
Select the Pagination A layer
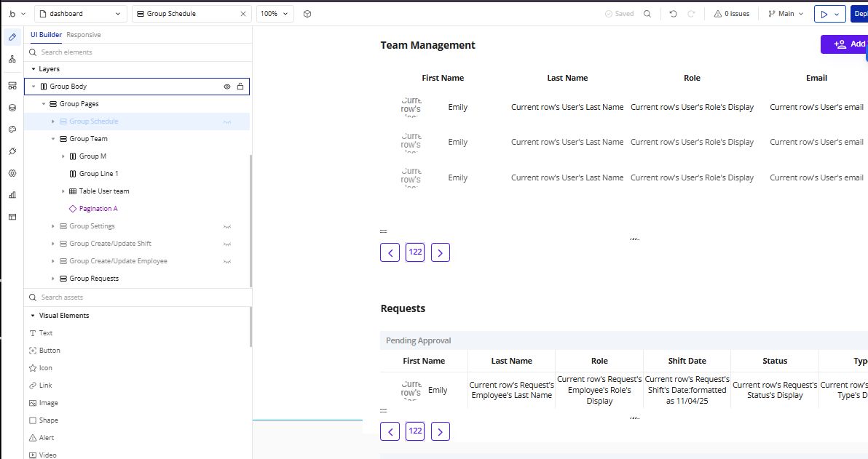click(93, 209)
